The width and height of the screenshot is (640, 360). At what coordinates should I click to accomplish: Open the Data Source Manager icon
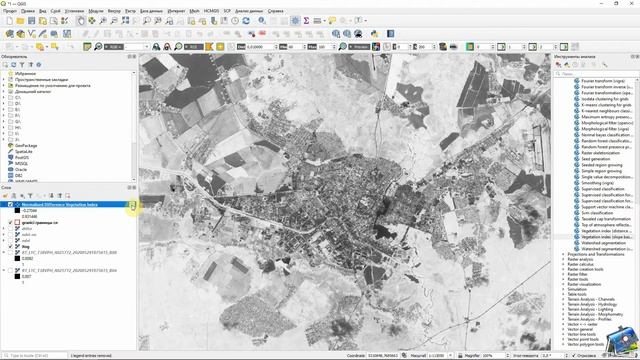(x=10, y=33)
